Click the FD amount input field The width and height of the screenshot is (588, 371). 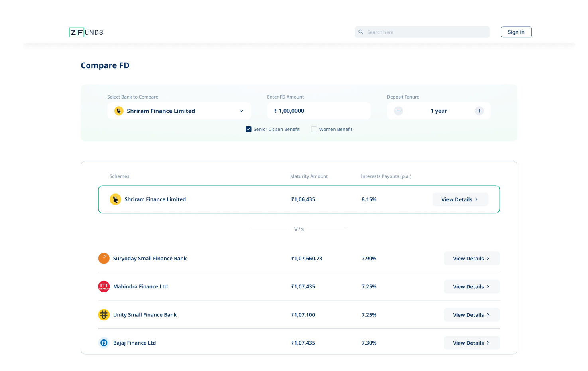pyautogui.click(x=319, y=111)
